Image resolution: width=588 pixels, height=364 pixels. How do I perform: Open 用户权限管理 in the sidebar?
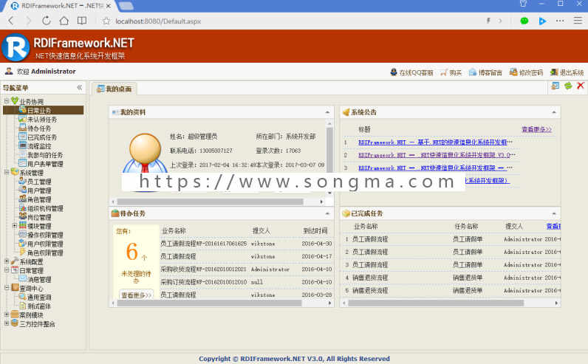pos(45,244)
